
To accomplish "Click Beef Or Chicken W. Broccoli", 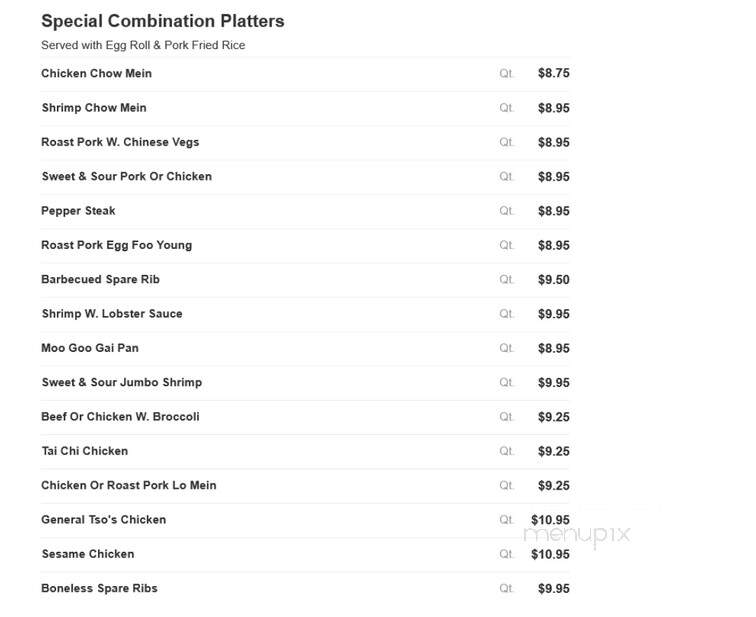I will click(x=120, y=416).
